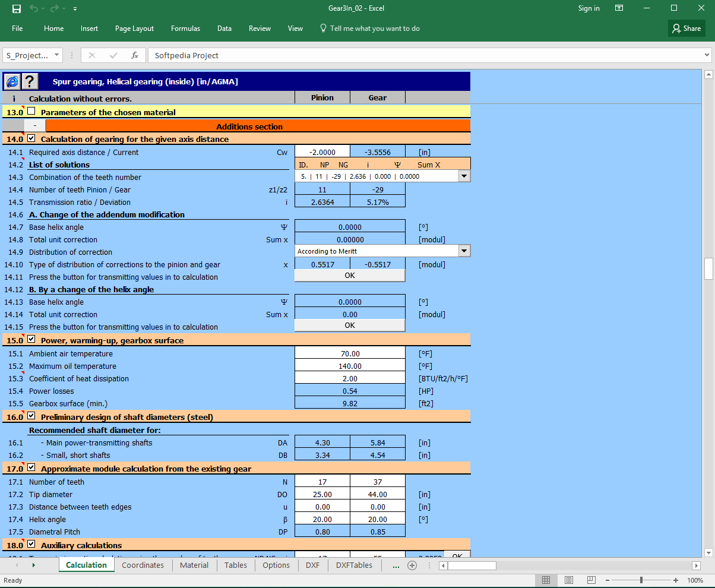Open the Formulas ribbon tab
Screen dimensions: 715x588
pyautogui.click(x=185, y=28)
